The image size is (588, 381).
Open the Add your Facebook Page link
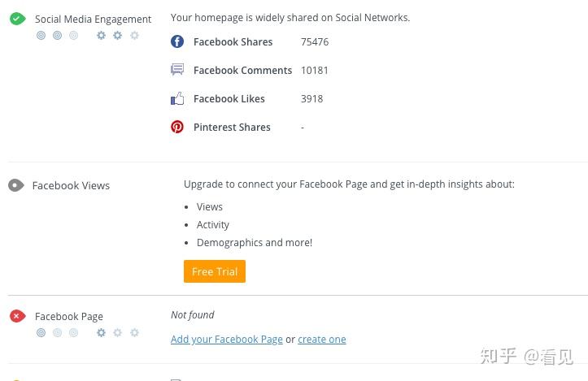(x=227, y=339)
